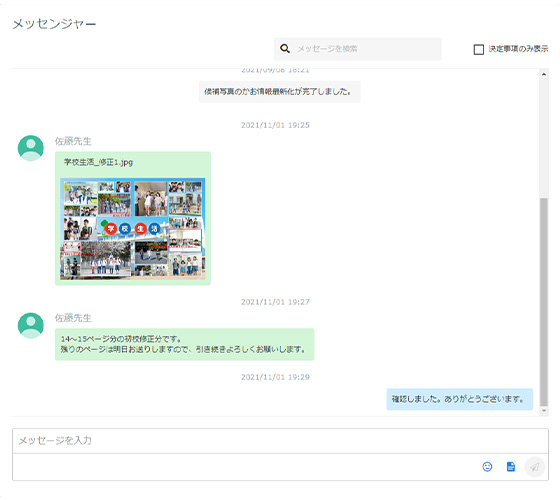
Task: Click the 学校生活_修正1.jpg file name
Action: point(98,162)
